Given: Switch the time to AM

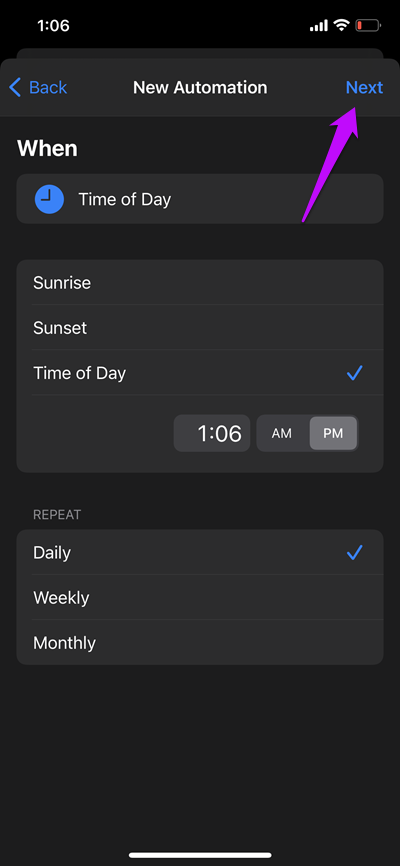Looking at the screenshot, I should (x=282, y=434).
